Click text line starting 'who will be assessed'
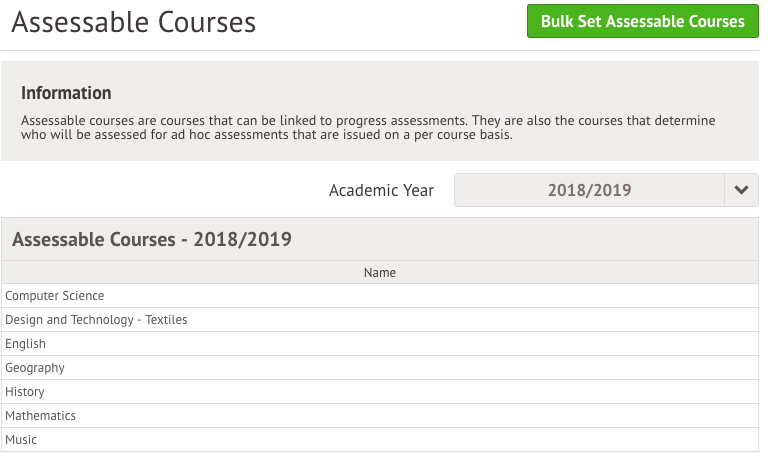The width and height of the screenshot is (768, 453). point(266,135)
